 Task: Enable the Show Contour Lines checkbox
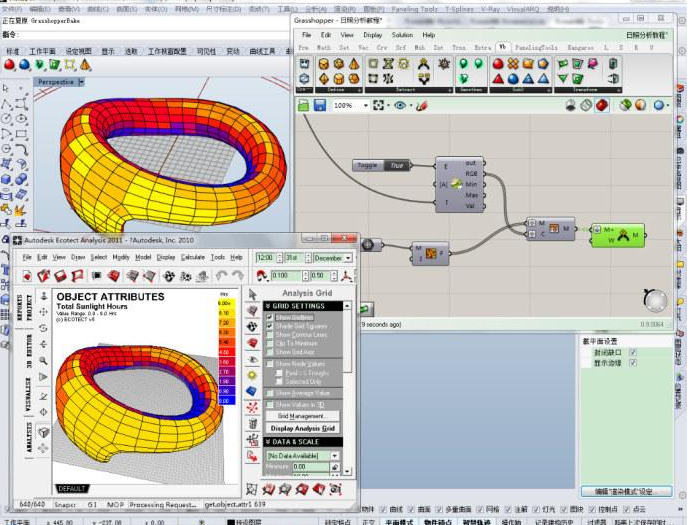(270, 335)
